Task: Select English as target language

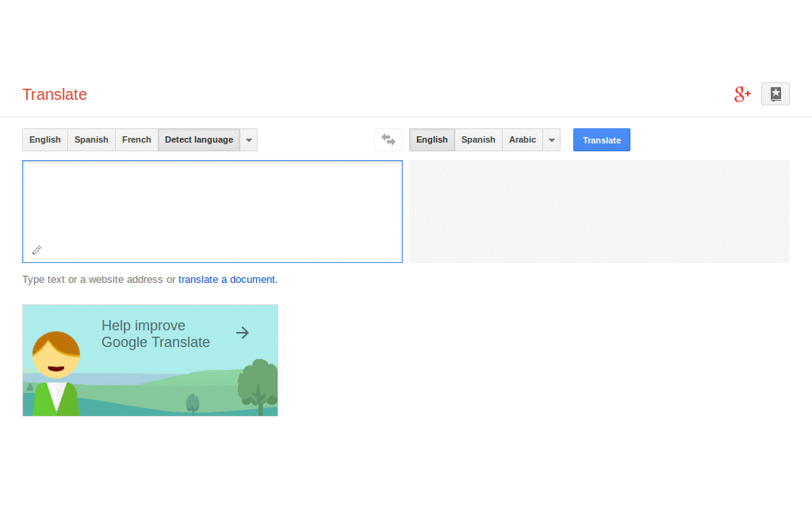Action: click(x=432, y=139)
